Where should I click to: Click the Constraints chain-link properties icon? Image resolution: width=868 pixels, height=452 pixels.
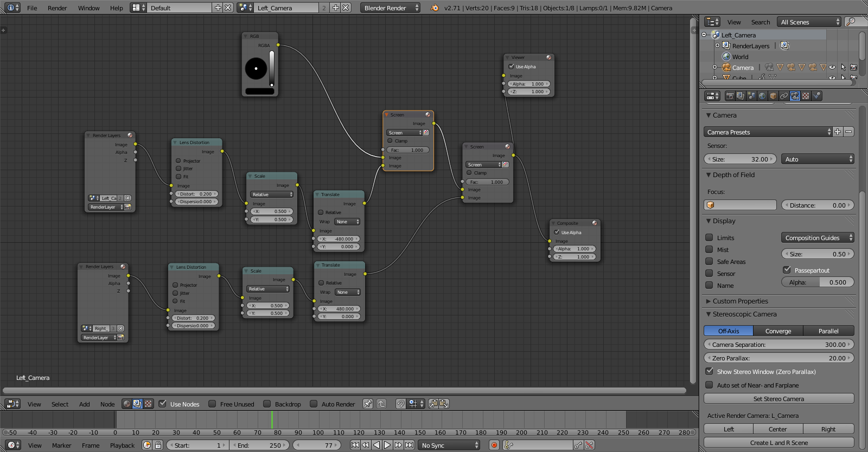(784, 96)
